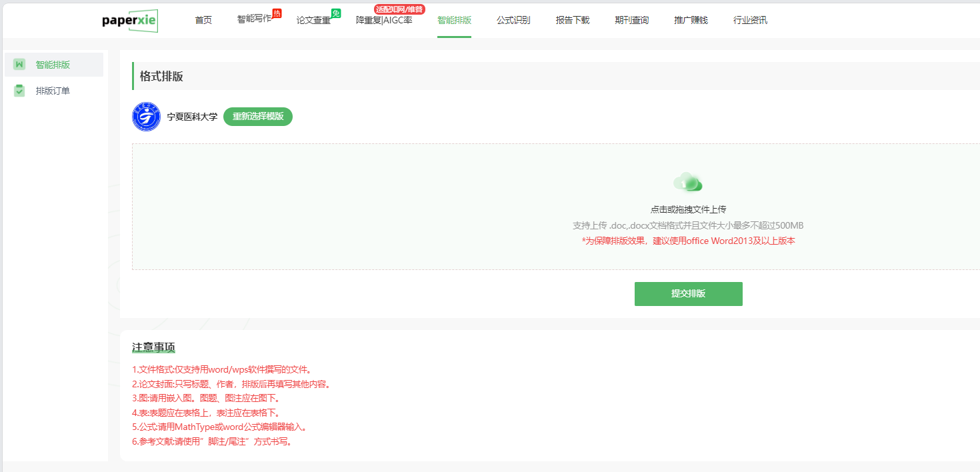
Task: Click the paperxie logo
Action: [x=130, y=20]
